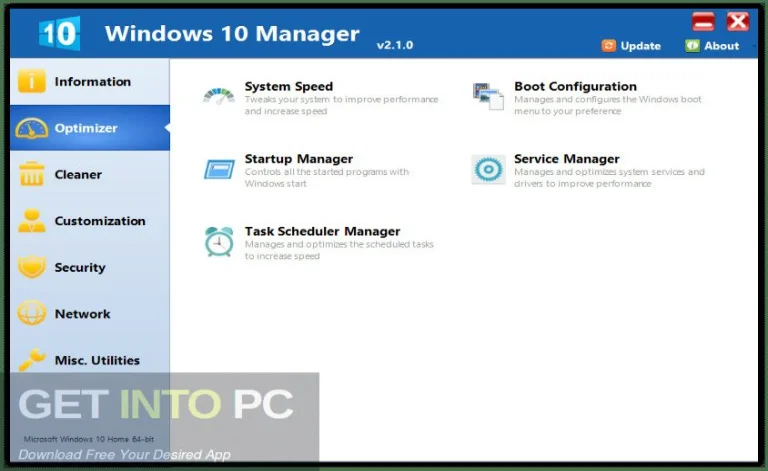Image resolution: width=768 pixels, height=471 pixels.
Task: Minimize the Windows 10 Manager window
Action: point(703,22)
